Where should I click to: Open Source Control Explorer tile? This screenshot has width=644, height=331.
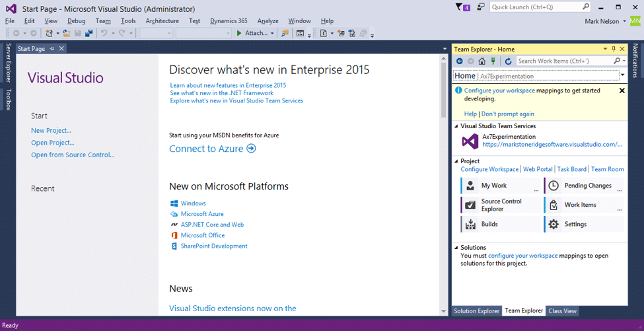(500, 205)
